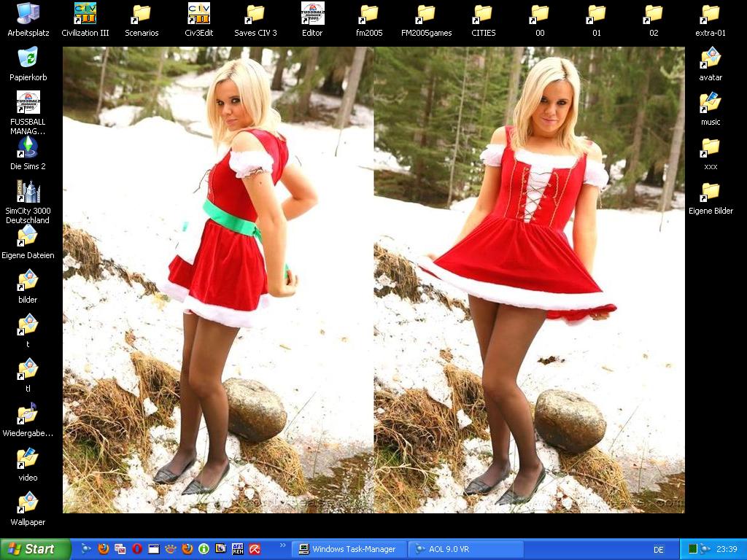Screen dimensions: 747x560
Task: Click the Avira umbrella icon in quick launch
Action: [255, 549]
